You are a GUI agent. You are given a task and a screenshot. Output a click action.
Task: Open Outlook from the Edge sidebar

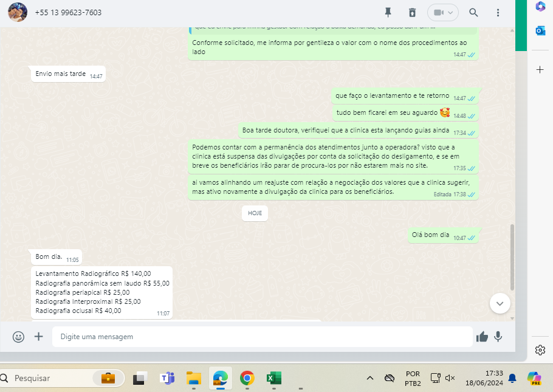pos(540,31)
